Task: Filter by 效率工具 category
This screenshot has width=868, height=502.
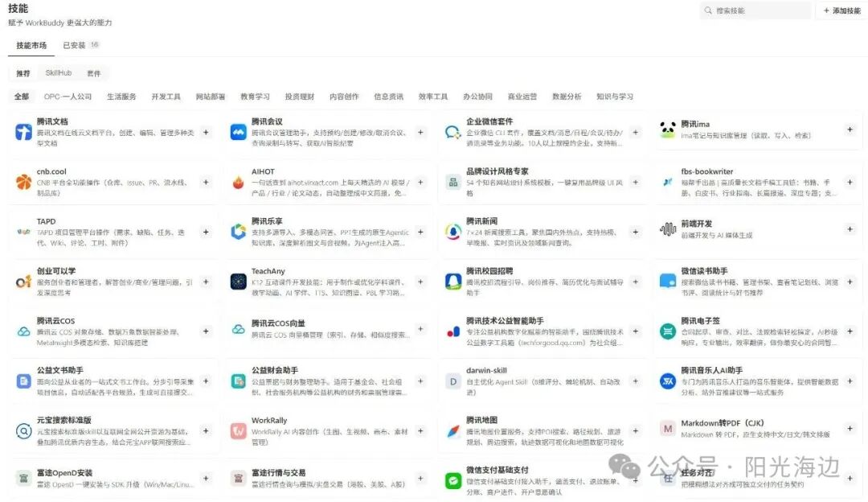Action: pos(433,97)
